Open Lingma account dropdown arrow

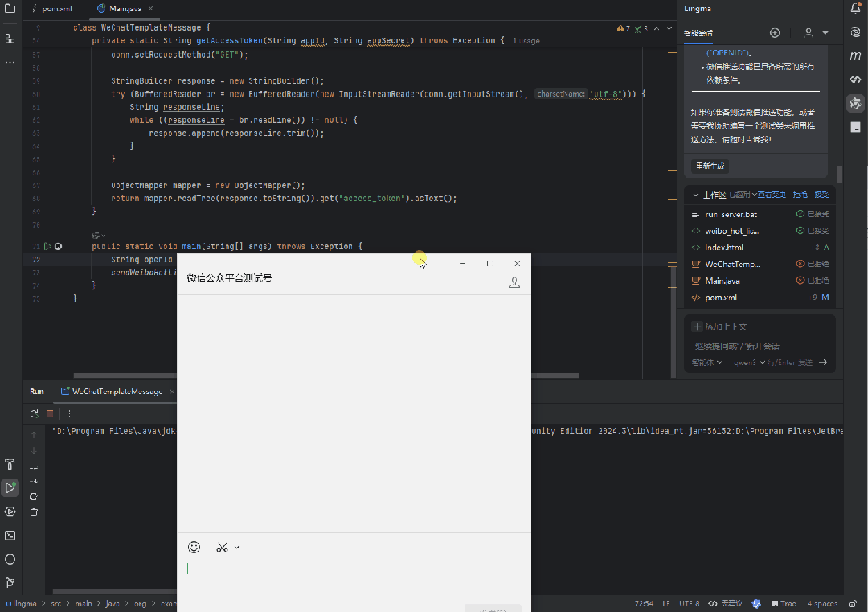[x=825, y=33]
